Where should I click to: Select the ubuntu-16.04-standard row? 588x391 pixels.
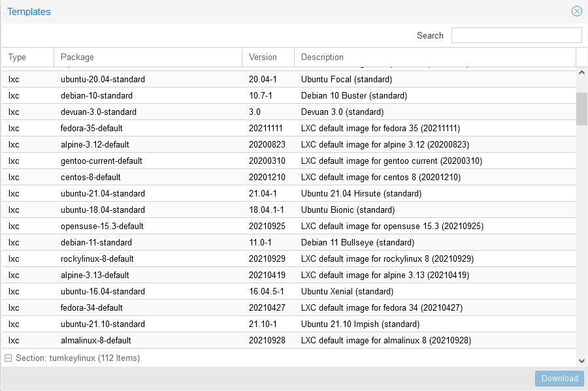coord(289,291)
